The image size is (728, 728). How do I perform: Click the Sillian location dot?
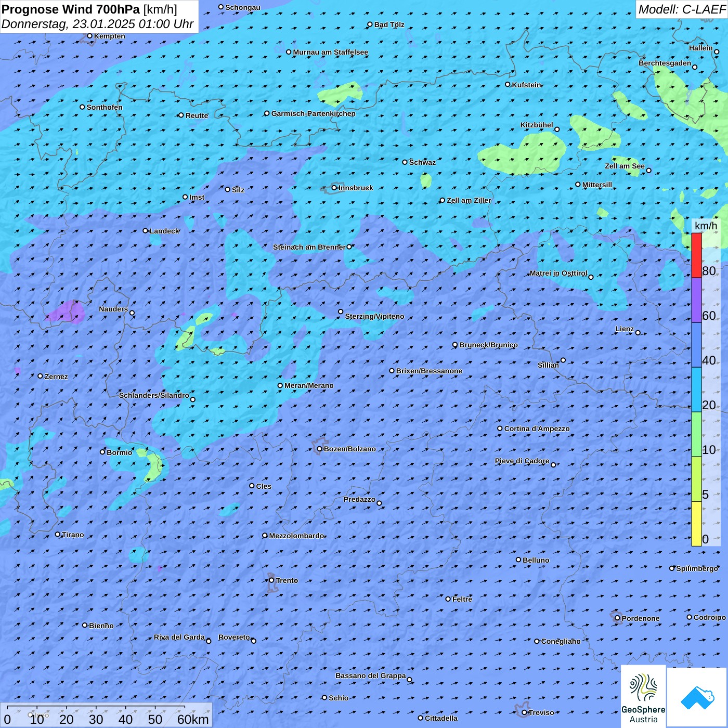pyautogui.click(x=563, y=360)
